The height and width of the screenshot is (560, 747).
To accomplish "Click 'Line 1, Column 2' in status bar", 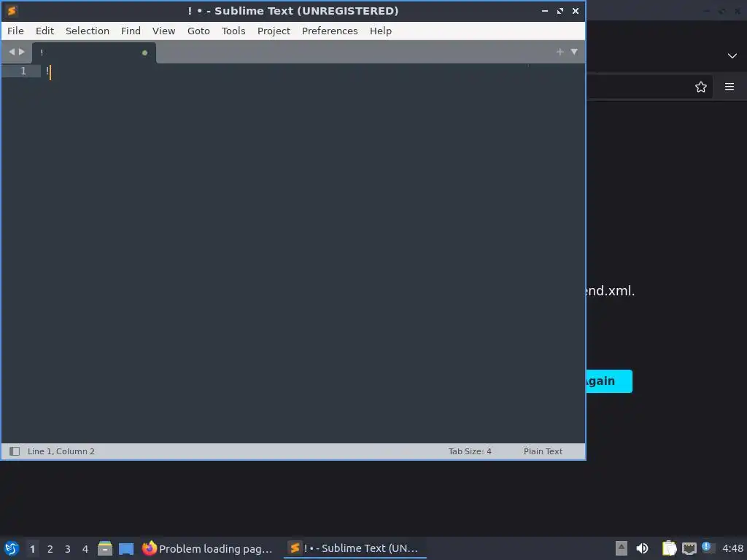I will coord(61,451).
